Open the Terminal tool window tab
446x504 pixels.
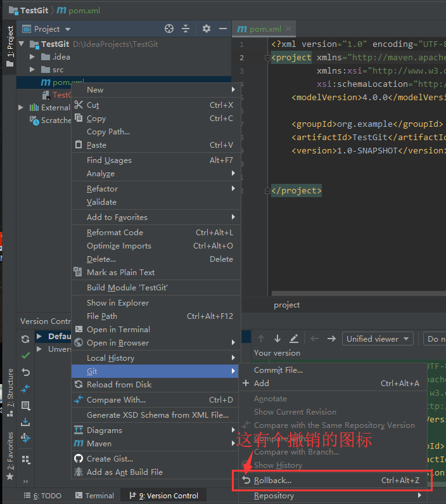95,496
